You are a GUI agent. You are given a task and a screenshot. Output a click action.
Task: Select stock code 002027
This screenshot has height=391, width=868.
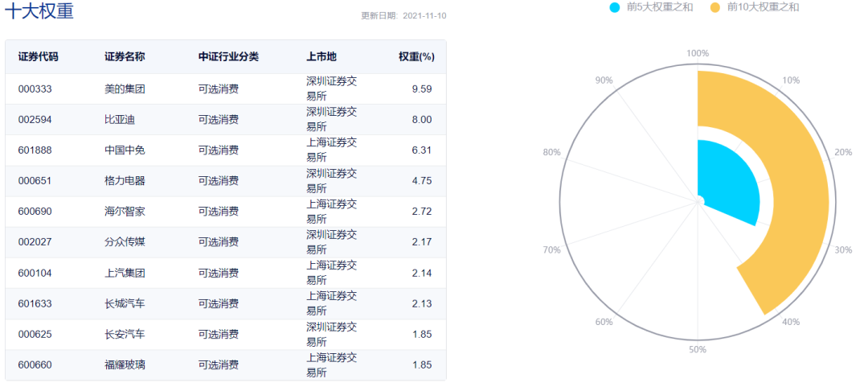pyautogui.click(x=35, y=242)
